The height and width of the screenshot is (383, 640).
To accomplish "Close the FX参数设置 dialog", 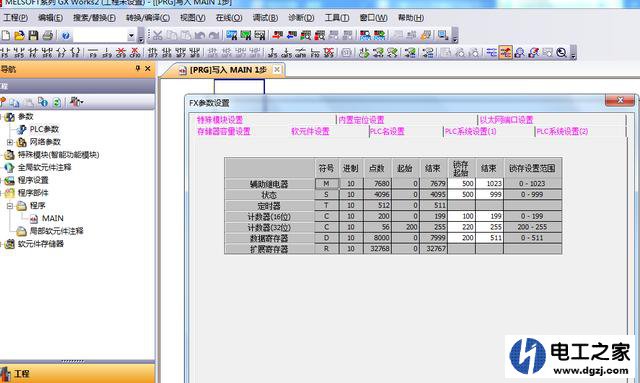I will coord(620,100).
